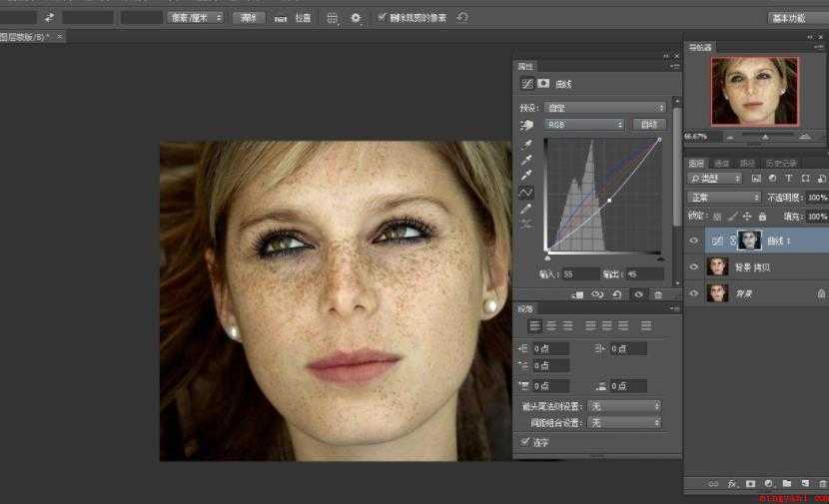Open the layer blend mode 正常 dropdown
Image resolution: width=829 pixels, height=504 pixels.
click(x=723, y=197)
